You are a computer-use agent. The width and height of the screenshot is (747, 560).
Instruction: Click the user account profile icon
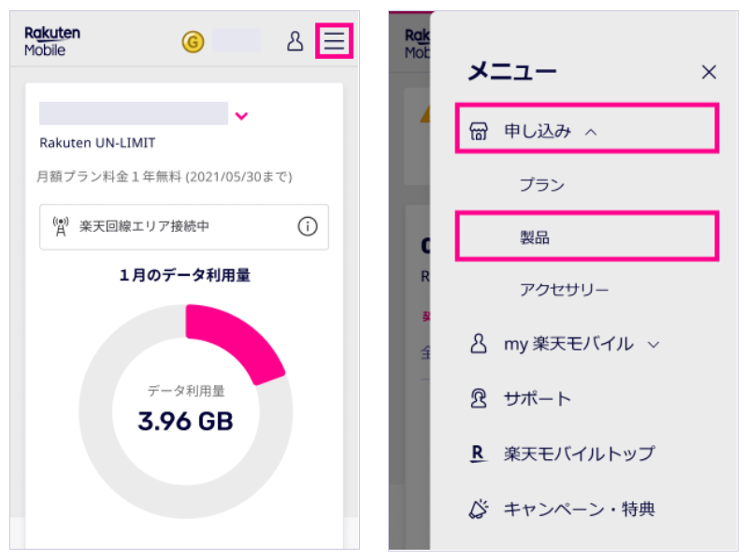click(294, 41)
